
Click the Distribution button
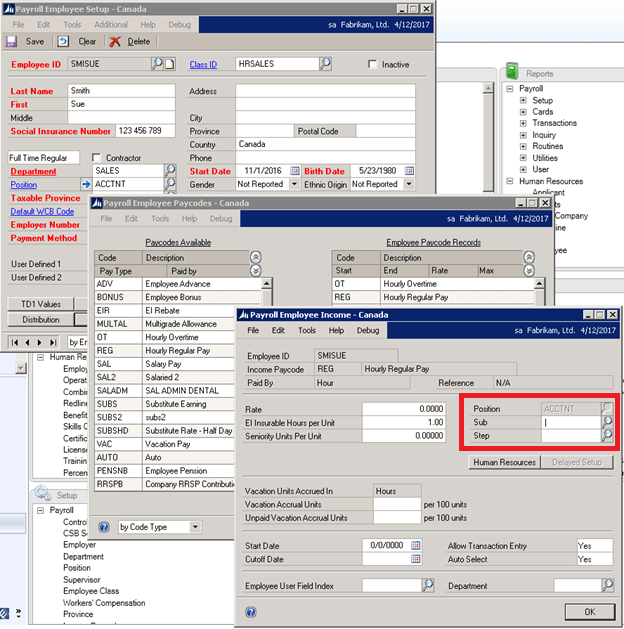pos(41,320)
